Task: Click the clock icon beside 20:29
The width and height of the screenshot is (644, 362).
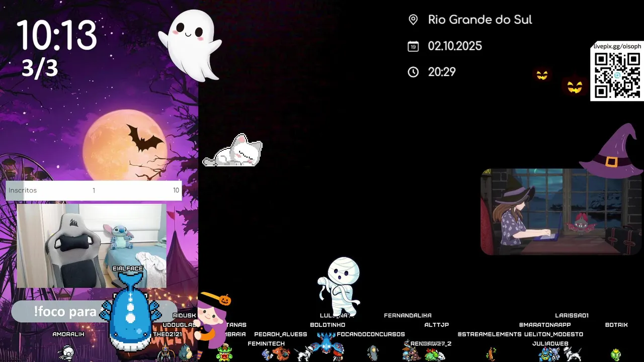Action: pyautogui.click(x=413, y=72)
